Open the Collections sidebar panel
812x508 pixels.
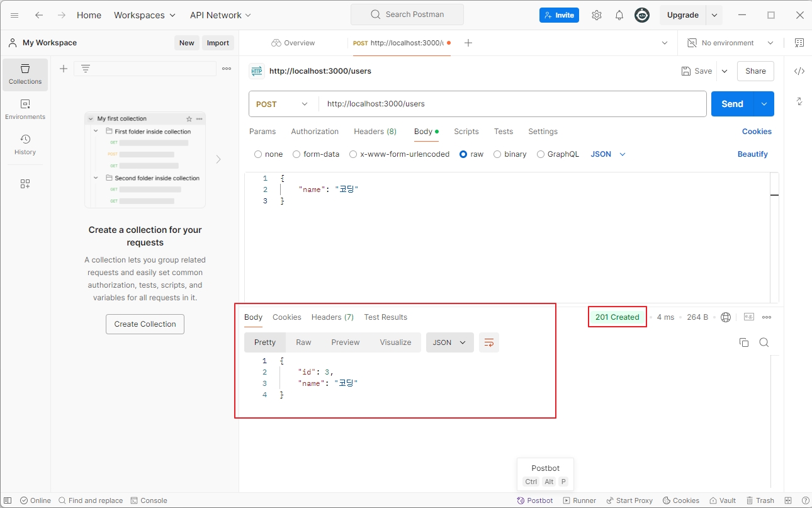pyautogui.click(x=25, y=74)
